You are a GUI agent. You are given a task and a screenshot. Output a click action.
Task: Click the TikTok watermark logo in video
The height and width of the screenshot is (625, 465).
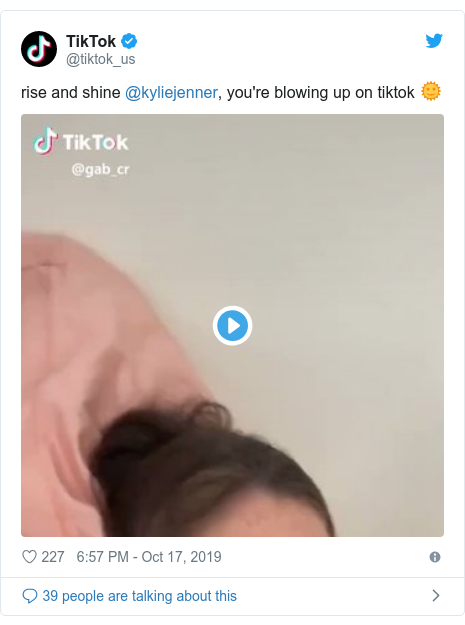click(x=81, y=141)
